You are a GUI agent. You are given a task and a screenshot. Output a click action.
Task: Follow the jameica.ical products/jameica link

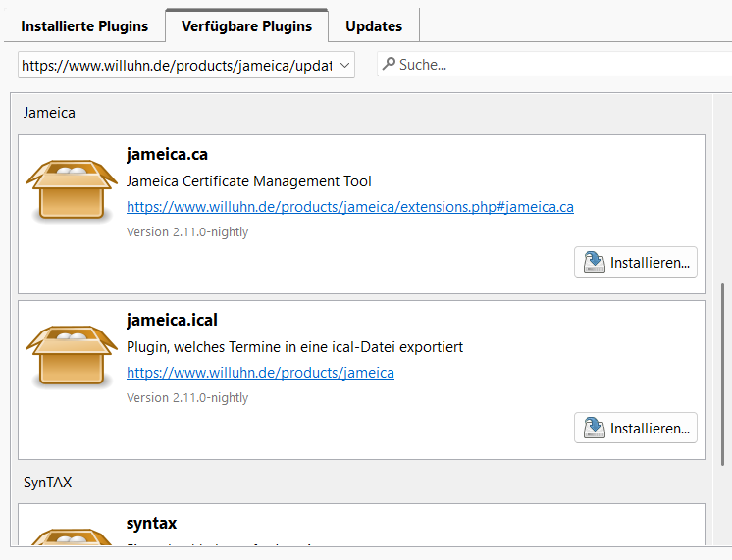click(260, 373)
